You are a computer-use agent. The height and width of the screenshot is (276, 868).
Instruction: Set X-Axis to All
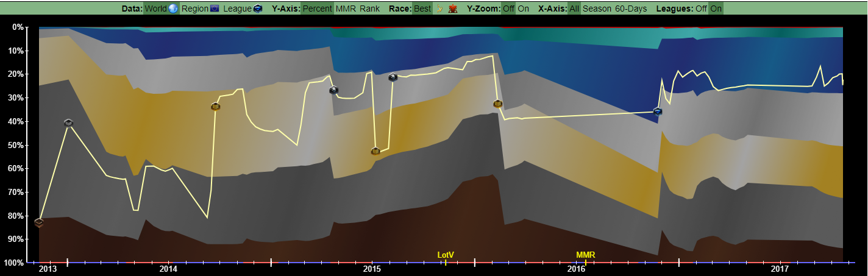(574, 9)
